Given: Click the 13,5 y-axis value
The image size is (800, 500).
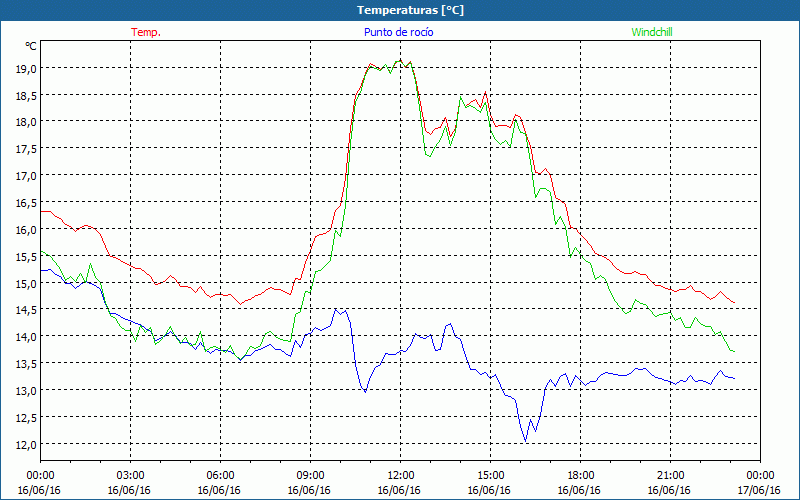Looking at the screenshot, I should tap(26, 363).
